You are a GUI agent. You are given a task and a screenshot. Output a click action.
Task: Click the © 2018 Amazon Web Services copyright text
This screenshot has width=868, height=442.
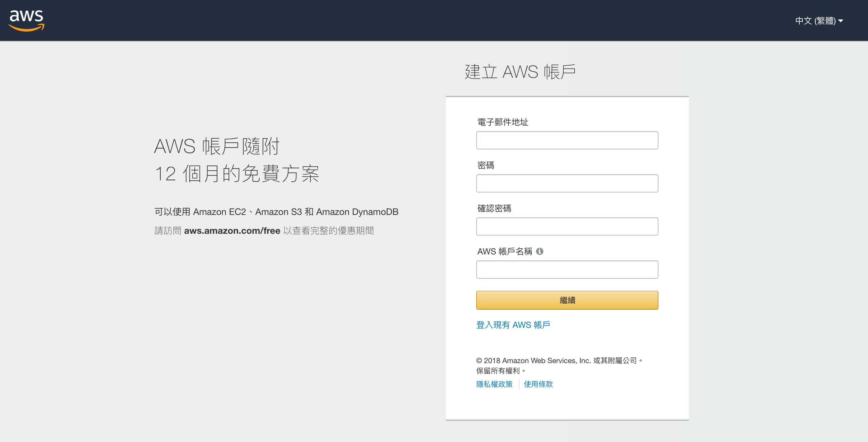(x=559, y=365)
